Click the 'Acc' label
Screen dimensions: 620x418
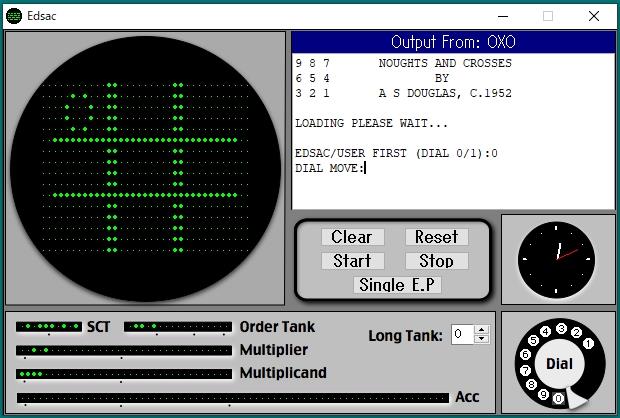coord(467,397)
